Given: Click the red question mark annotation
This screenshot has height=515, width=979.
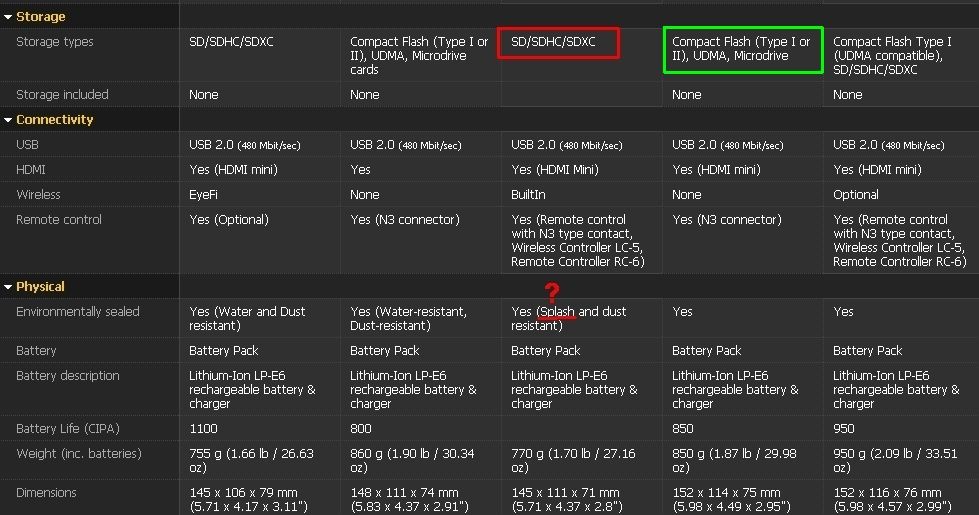Looking at the screenshot, I should 551,293.
